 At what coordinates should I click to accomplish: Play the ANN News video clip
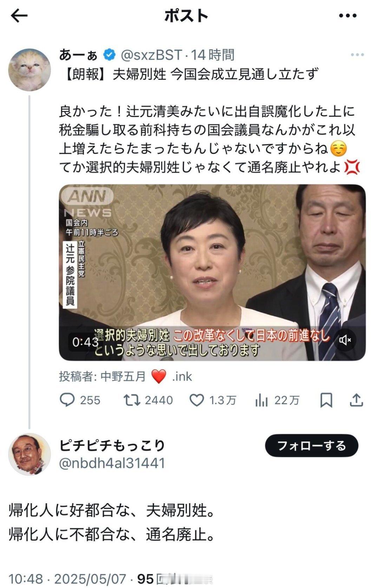[x=212, y=272]
